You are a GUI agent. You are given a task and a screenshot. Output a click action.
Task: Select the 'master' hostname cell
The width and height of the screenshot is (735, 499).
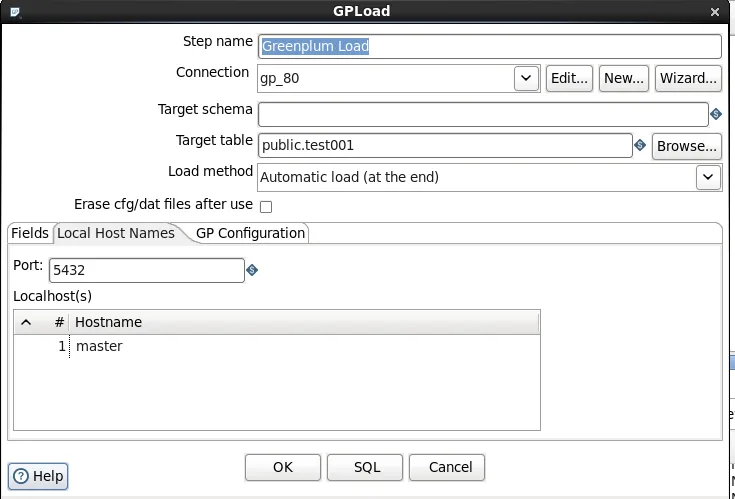(305, 346)
